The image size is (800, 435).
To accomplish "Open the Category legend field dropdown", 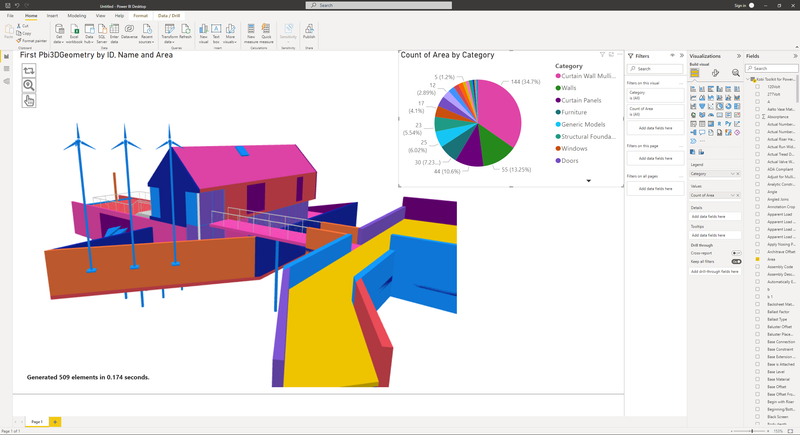I will (x=733, y=174).
